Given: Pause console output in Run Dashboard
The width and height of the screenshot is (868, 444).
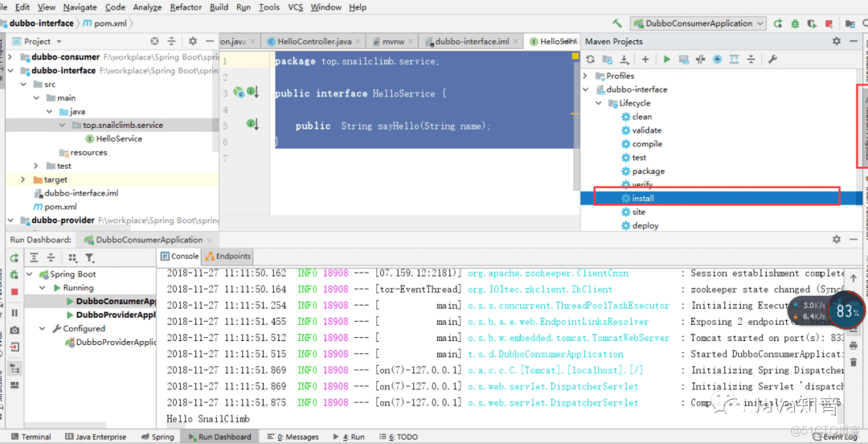Looking at the screenshot, I should (14, 313).
